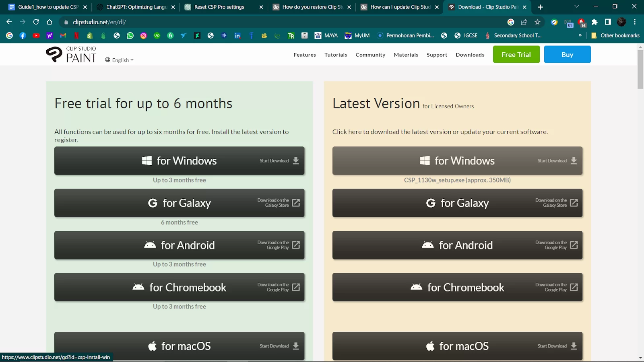The width and height of the screenshot is (644, 362).
Task: Click the Chrome profile avatar
Action: pyautogui.click(x=621, y=22)
